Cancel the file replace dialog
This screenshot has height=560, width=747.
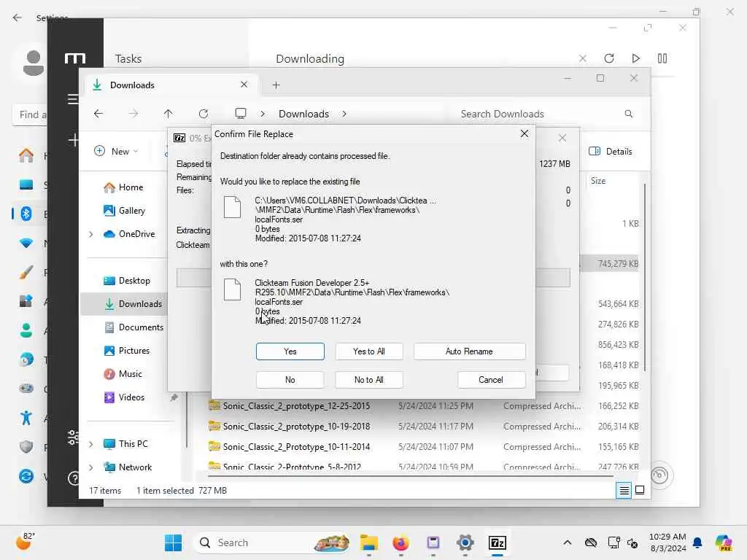491,379
